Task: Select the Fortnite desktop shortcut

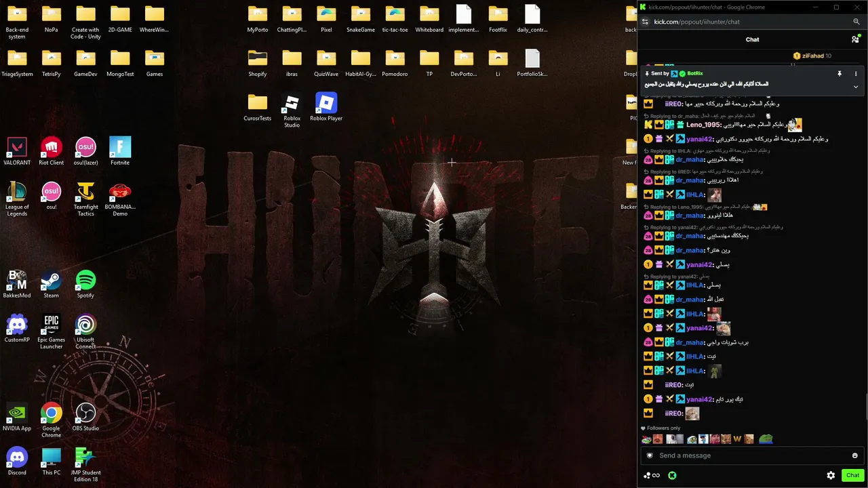Action: pyautogui.click(x=120, y=152)
